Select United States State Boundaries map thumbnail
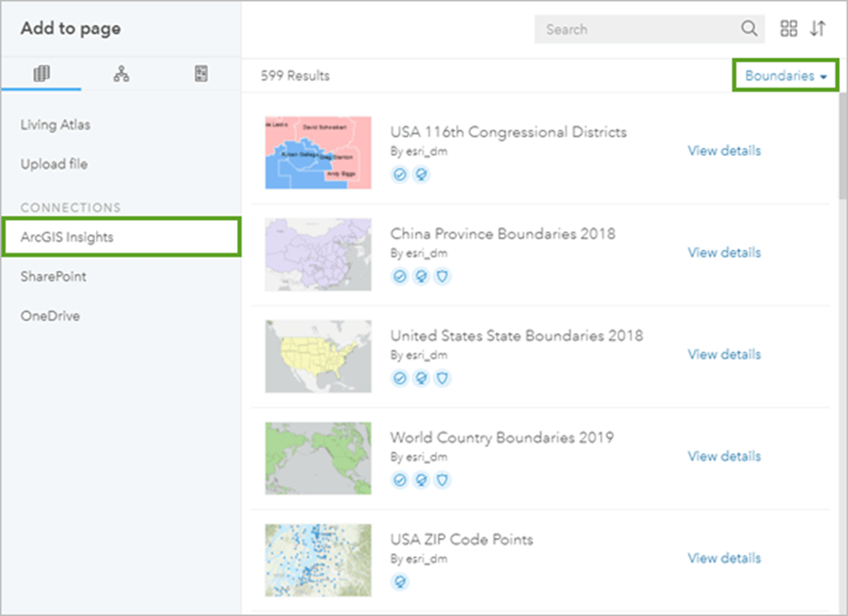Image resolution: width=848 pixels, height=616 pixels. [318, 355]
